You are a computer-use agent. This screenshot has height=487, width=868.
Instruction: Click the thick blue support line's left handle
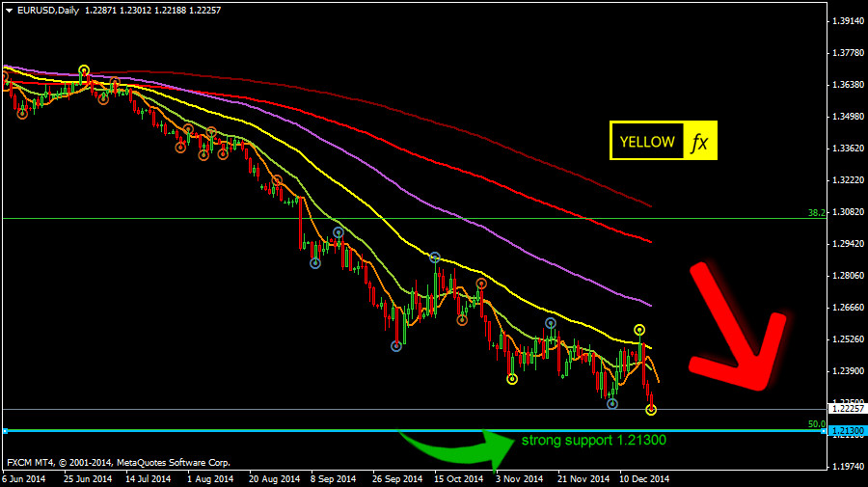pos(5,430)
